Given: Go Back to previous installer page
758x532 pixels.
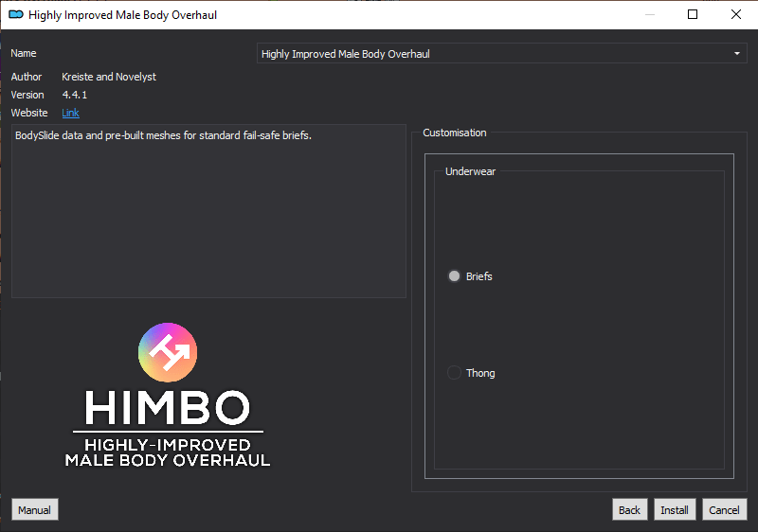Looking at the screenshot, I should click(629, 510).
